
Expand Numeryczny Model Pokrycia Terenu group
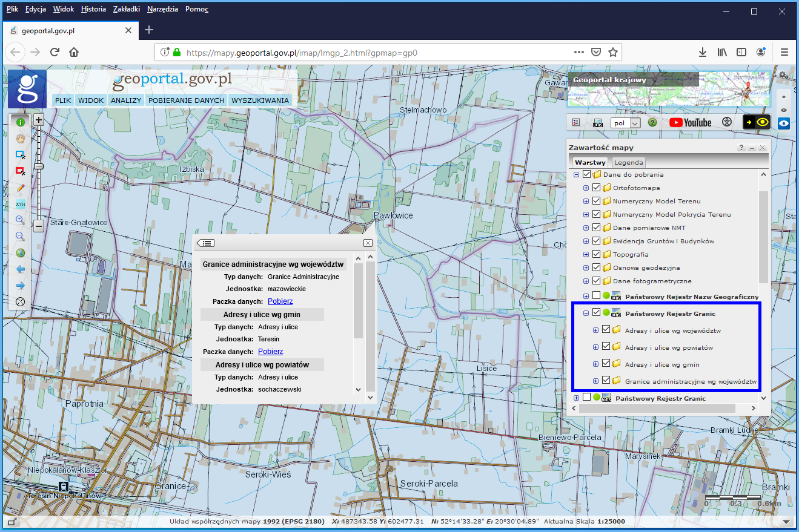click(586, 214)
